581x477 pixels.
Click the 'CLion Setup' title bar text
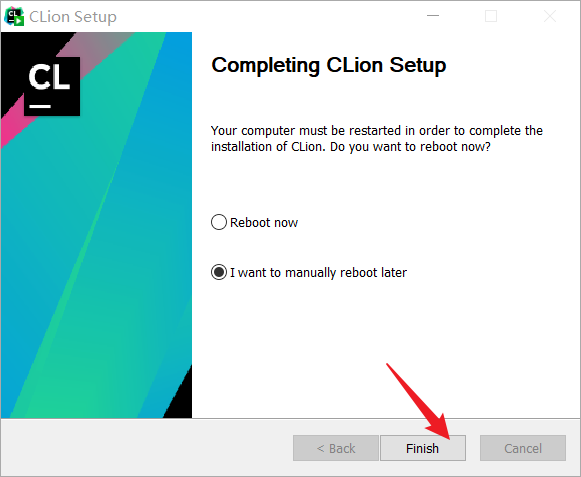click(73, 17)
